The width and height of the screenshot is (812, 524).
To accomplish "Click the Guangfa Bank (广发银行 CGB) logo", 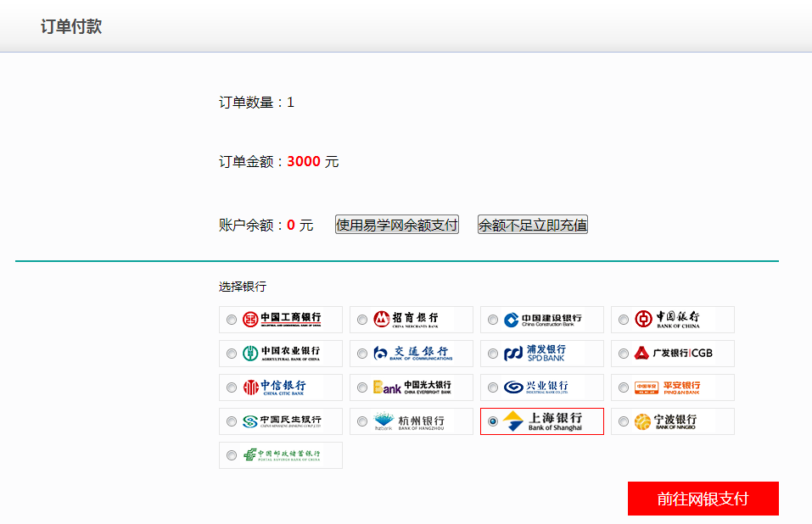I will tap(674, 354).
